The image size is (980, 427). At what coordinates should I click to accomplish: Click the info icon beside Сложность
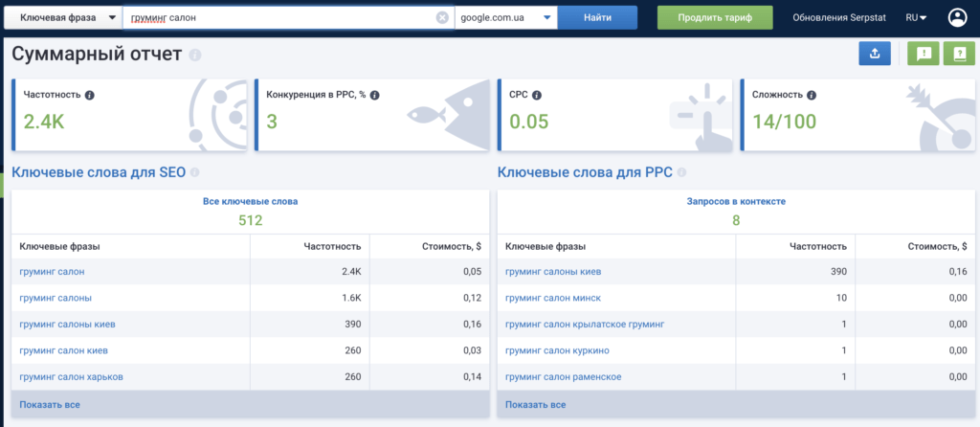click(812, 95)
